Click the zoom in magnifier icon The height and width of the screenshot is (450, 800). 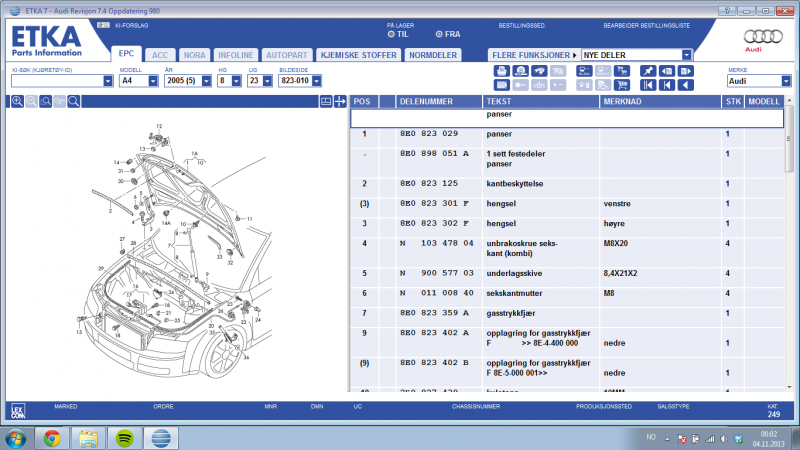[x=17, y=102]
